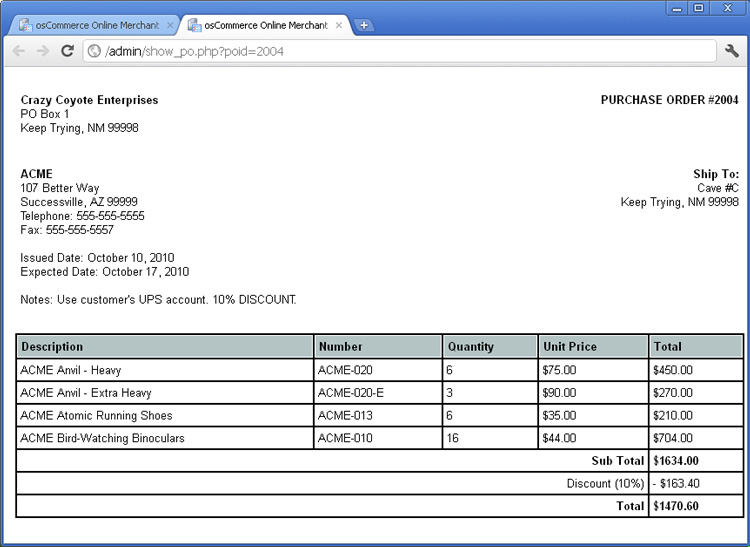750x547 pixels.
Task: Click the Total column header
Action: tap(696, 347)
